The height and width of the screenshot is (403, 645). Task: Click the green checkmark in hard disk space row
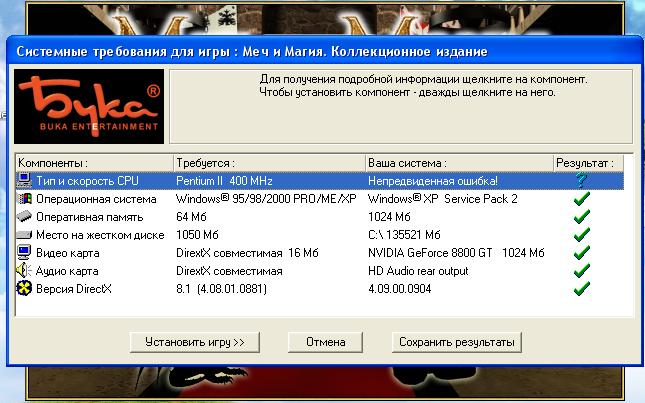(582, 234)
